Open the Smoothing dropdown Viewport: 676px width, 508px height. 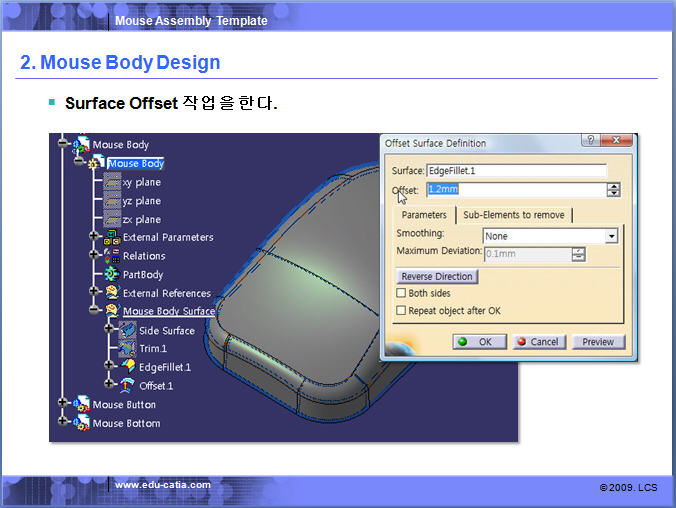coord(610,236)
